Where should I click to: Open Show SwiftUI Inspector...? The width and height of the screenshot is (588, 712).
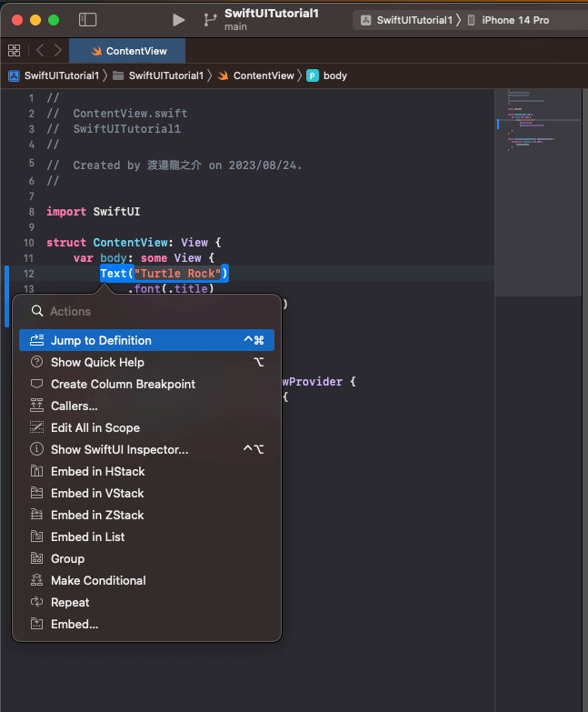pos(147,449)
